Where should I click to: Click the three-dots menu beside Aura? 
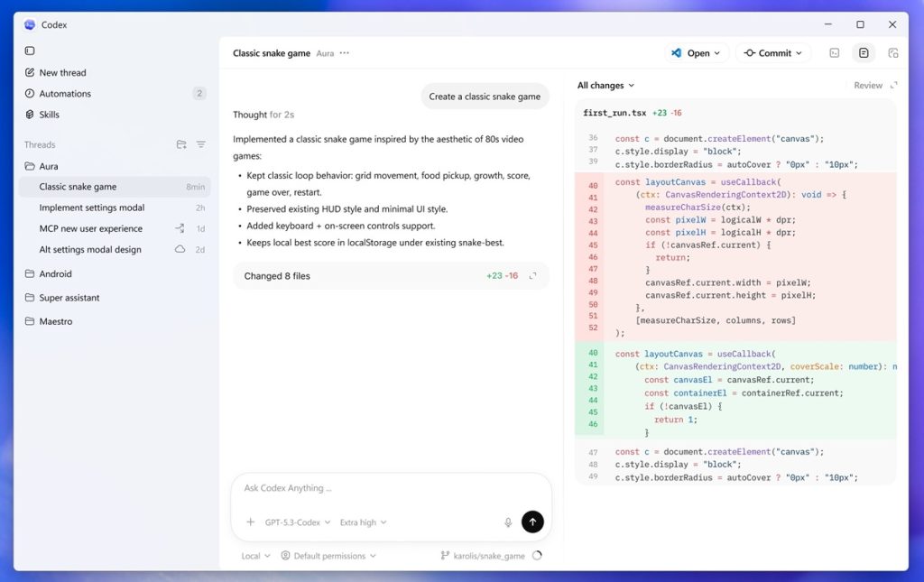click(345, 53)
